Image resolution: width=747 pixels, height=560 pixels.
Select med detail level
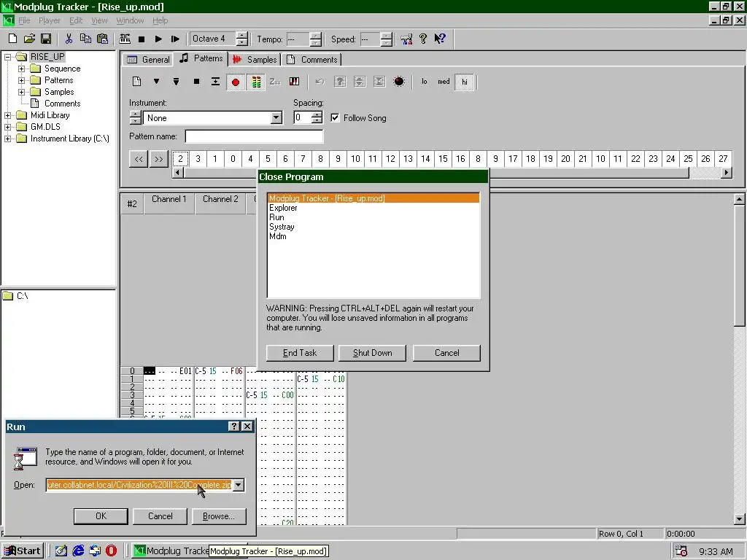[444, 82]
